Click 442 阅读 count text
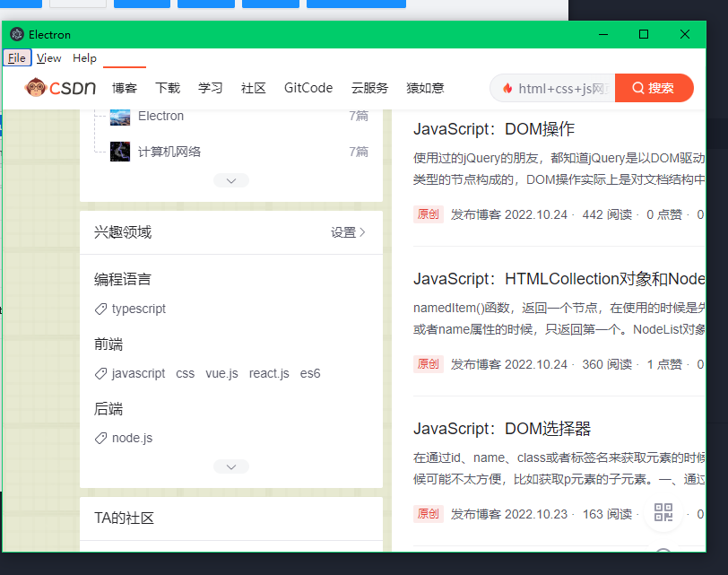This screenshot has width=728, height=575. click(x=607, y=214)
